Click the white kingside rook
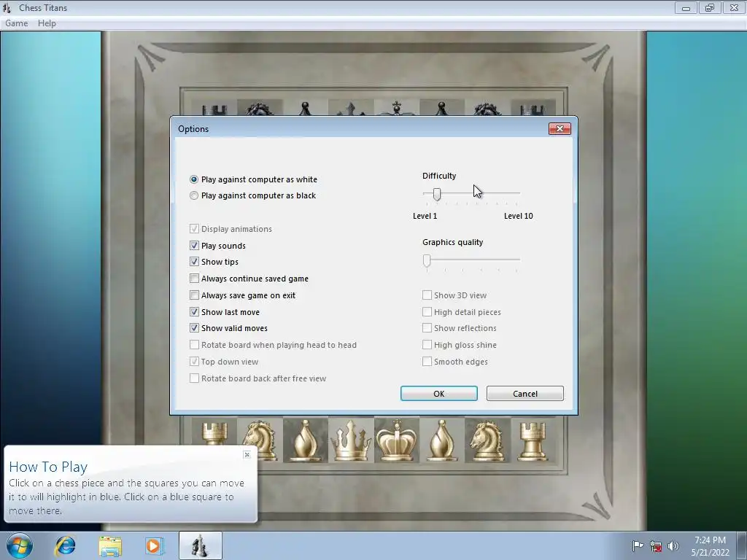 (533, 440)
